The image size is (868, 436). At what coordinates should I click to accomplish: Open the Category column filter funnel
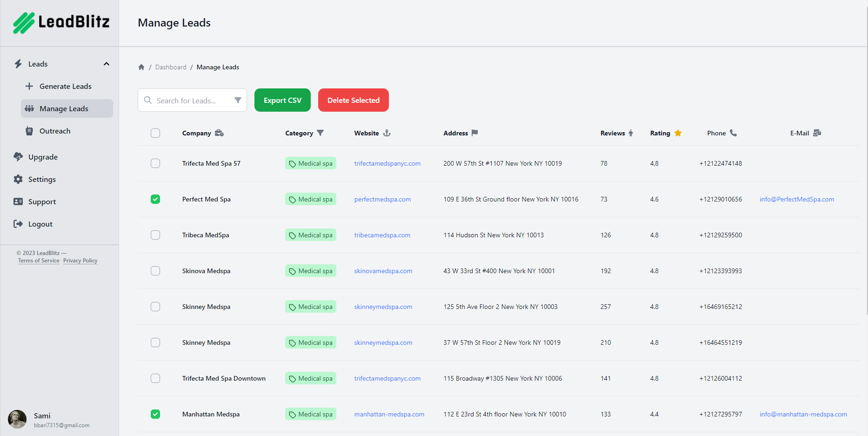coord(320,133)
